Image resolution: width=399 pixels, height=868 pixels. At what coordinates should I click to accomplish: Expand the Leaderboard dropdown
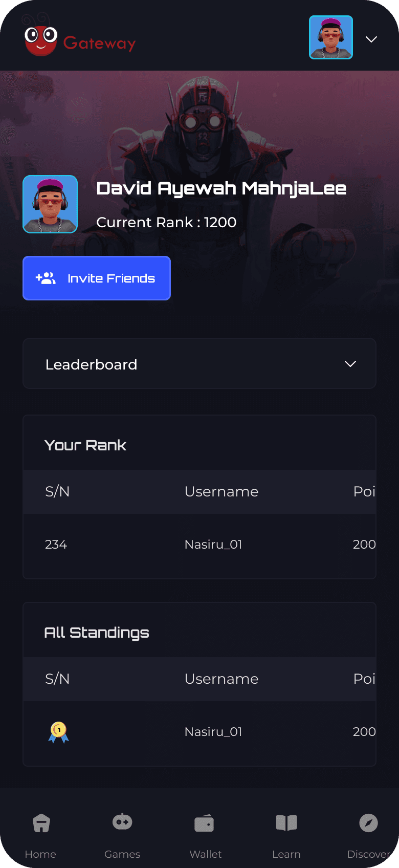[x=199, y=364]
